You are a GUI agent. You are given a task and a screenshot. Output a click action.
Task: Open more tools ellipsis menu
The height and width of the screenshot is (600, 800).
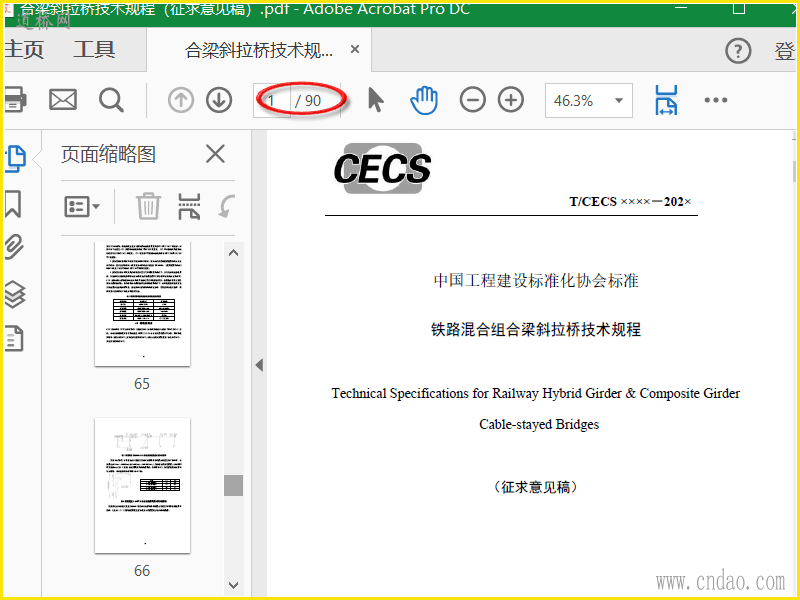tap(716, 100)
